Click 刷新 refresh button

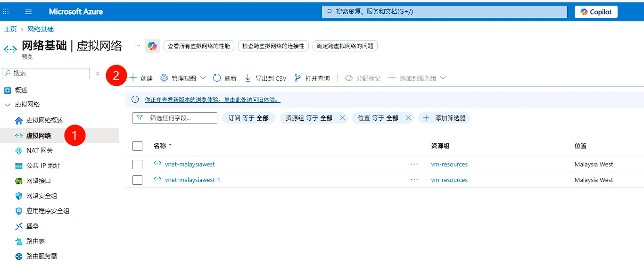point(225,78)
